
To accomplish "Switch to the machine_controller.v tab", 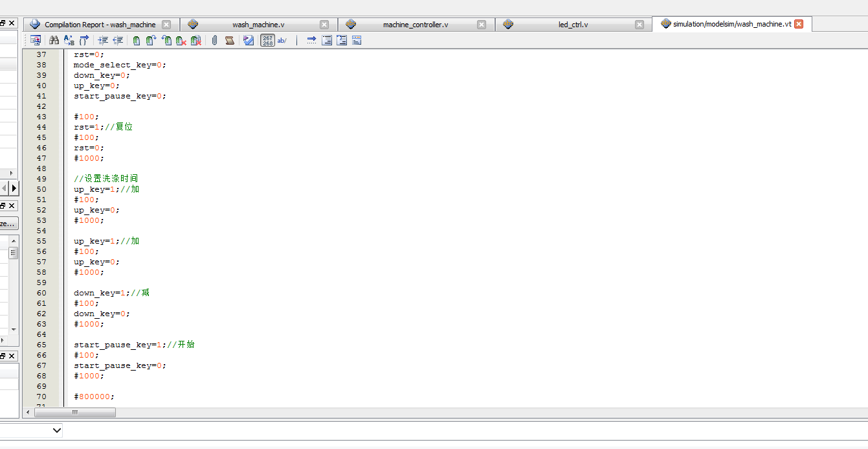I will (415, 25).
